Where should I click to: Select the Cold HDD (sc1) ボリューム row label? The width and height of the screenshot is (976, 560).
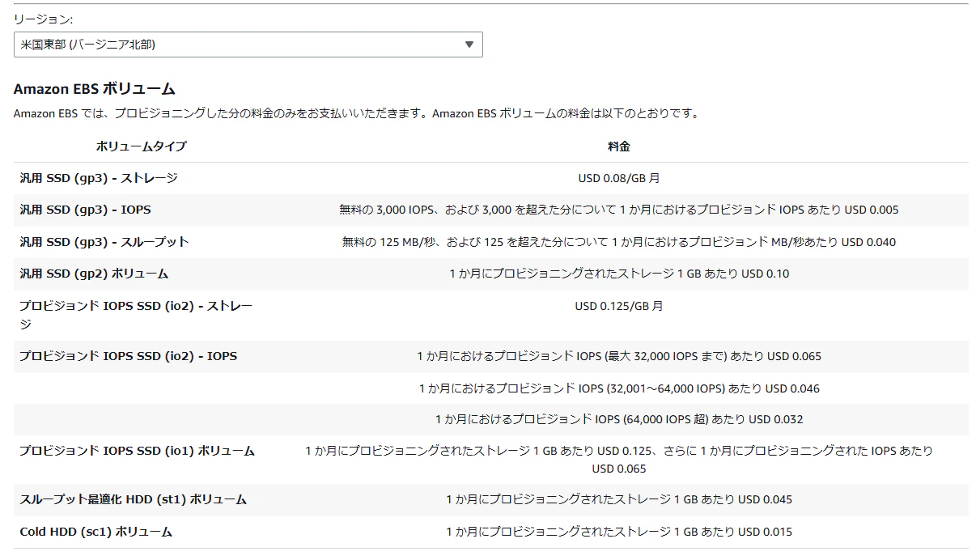[x=95, y=532]
